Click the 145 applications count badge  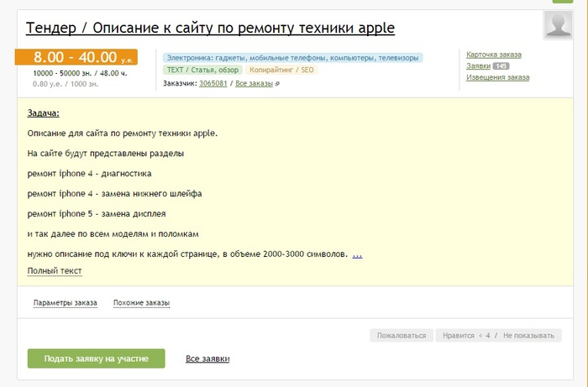pos(501,65)
